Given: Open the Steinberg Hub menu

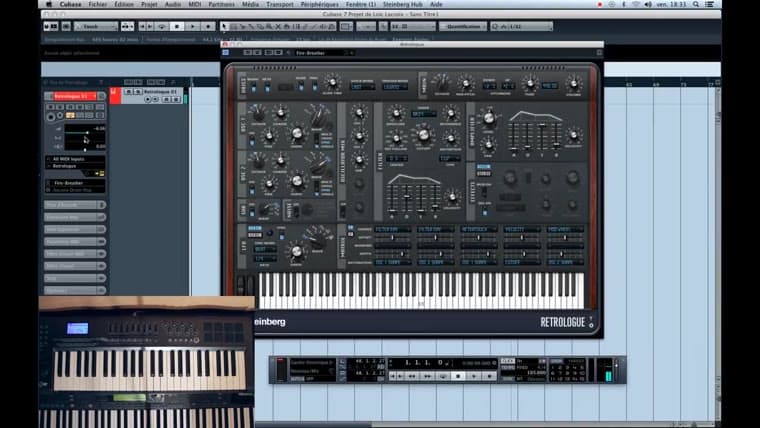Looking at the screenshot, I should click(403, 4).
